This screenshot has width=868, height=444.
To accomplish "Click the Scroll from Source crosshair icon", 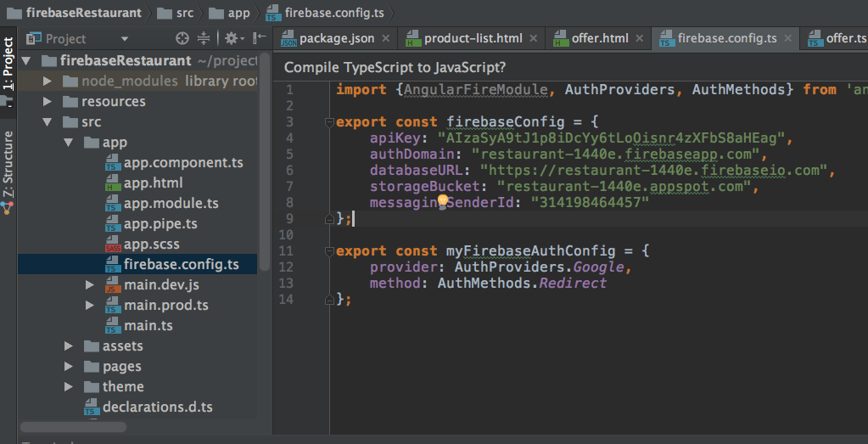I will [x=182, y=38].
